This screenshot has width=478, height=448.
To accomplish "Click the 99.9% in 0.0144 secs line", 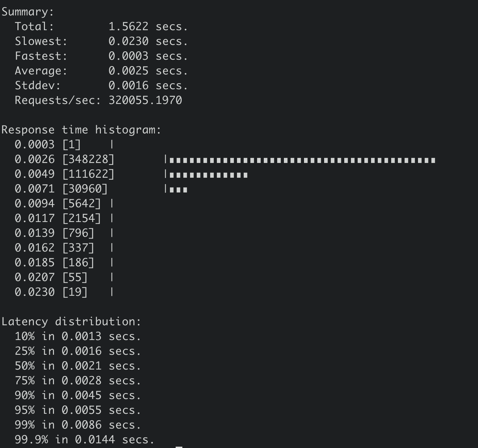I will click(x=84, y=440).
